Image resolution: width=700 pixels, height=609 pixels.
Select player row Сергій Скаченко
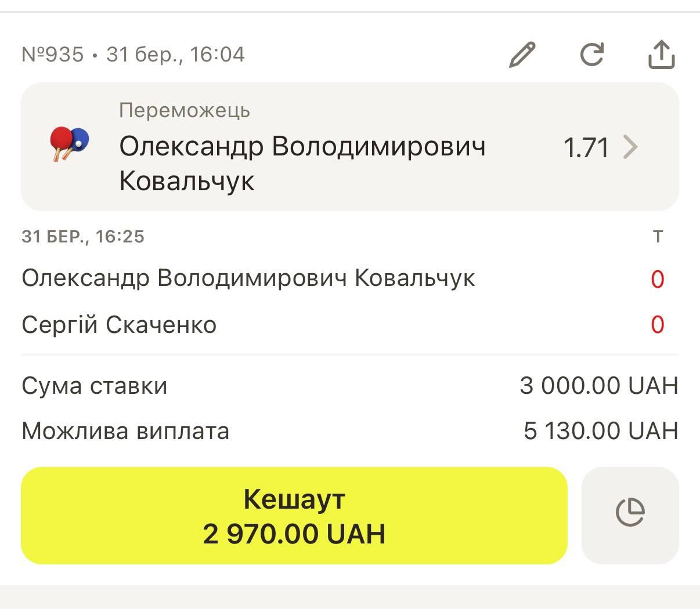pos(119,325)
